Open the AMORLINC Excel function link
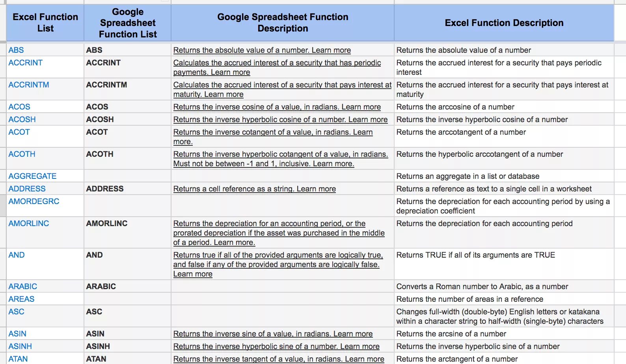The height and width of the screenshot is (364, 626). coord(29,223)
